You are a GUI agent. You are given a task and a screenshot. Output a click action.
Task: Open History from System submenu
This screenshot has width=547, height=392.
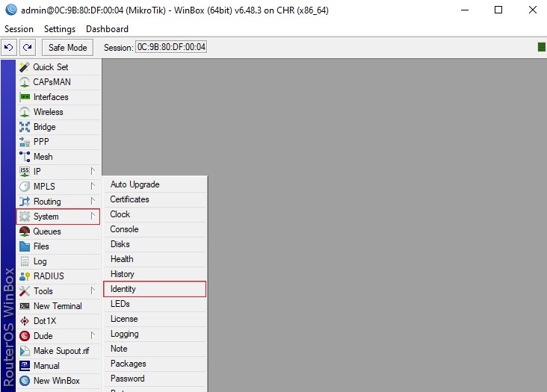(x=155, y=274)
